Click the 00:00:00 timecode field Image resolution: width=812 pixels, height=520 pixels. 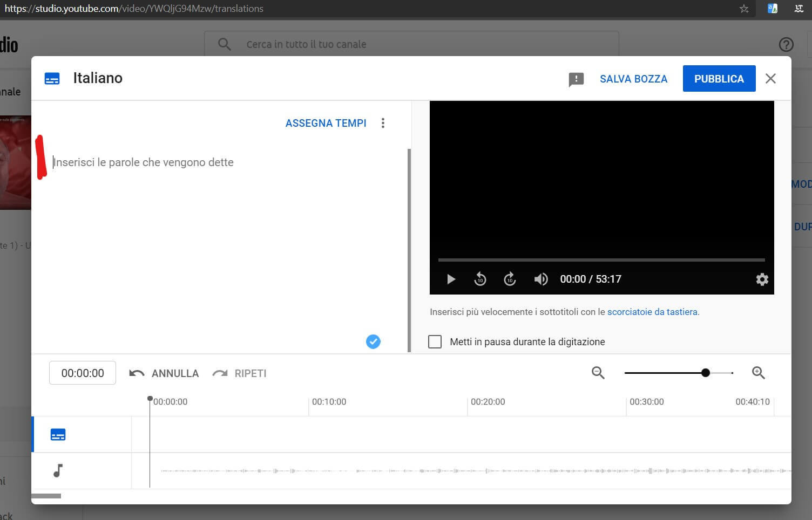[x=83, y=373]
